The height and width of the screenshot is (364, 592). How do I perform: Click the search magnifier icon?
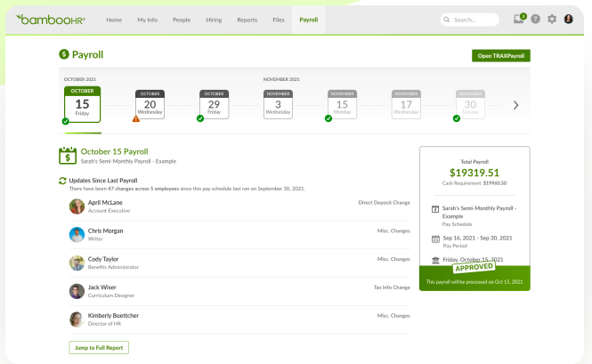pyautogui.click(x=447, y=20)
